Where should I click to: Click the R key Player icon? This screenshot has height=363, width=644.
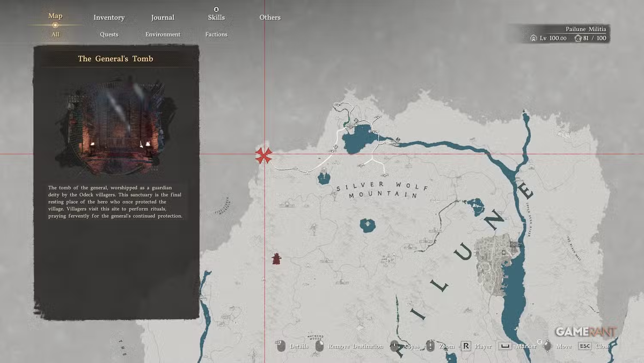coord(466,346)
